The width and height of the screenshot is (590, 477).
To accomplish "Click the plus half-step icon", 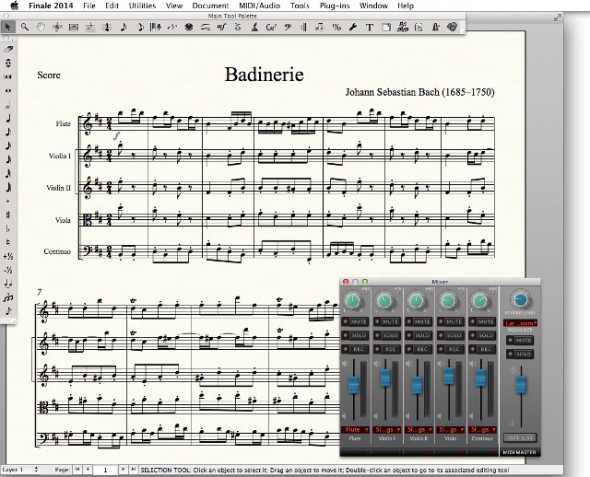I will pyautogui.click(x=8, y=257).
